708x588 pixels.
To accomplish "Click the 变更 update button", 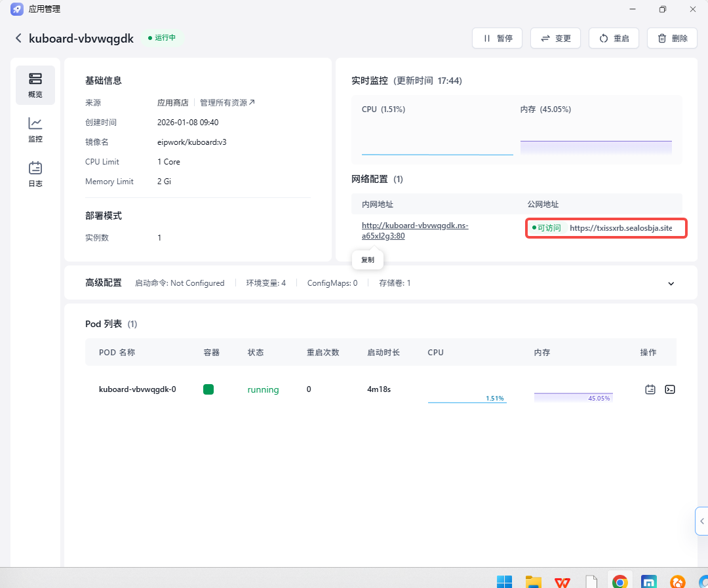I will pos(555,39).
